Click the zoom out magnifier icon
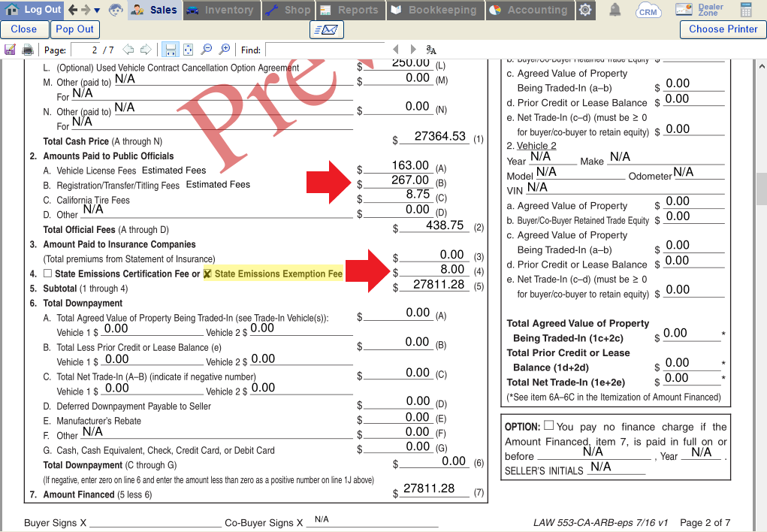Screen dimensions: 767x532 click(206, 50)
